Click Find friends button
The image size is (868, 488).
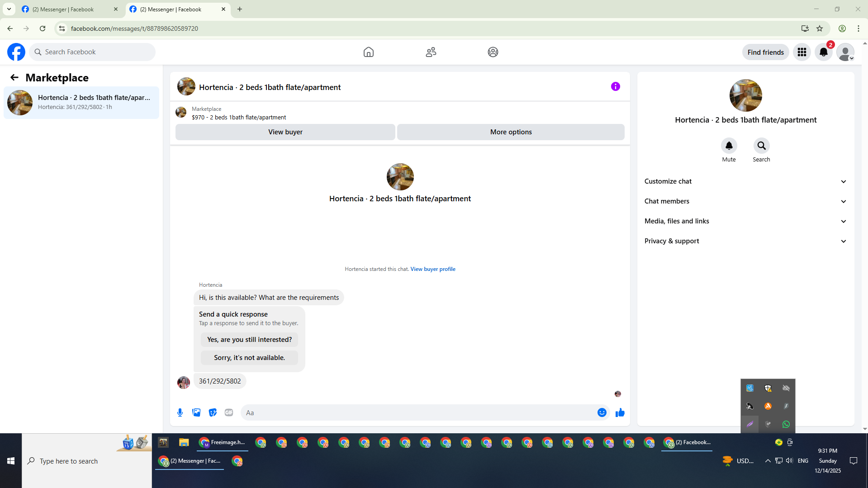[765, 52]
